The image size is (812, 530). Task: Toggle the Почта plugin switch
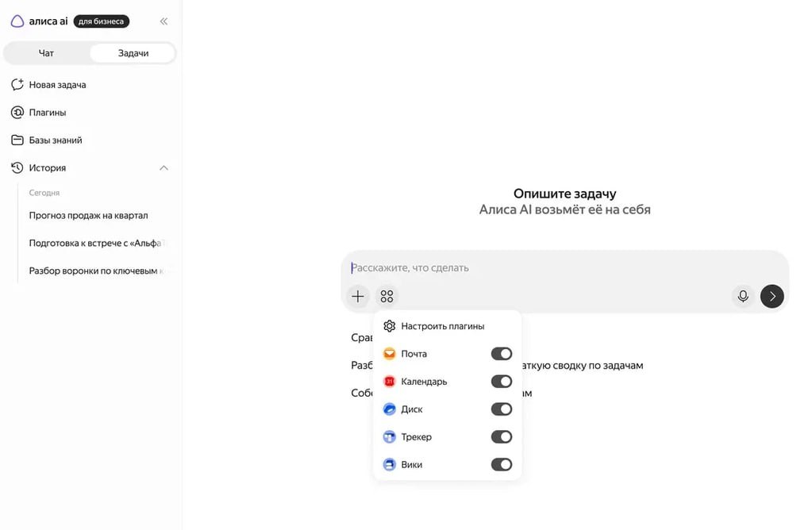[502, 354]
